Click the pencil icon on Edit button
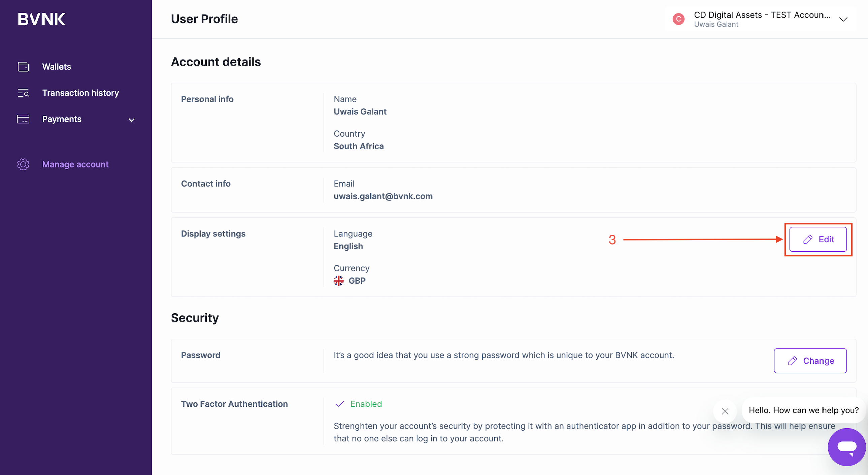Viewport: 868px width, 475px height. [808, 240]
